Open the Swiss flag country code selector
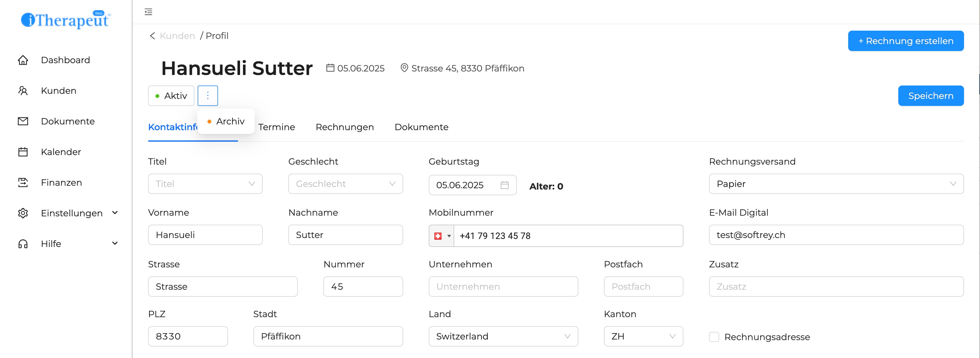This screenshot has height=358, width=980. coord(441,236)
